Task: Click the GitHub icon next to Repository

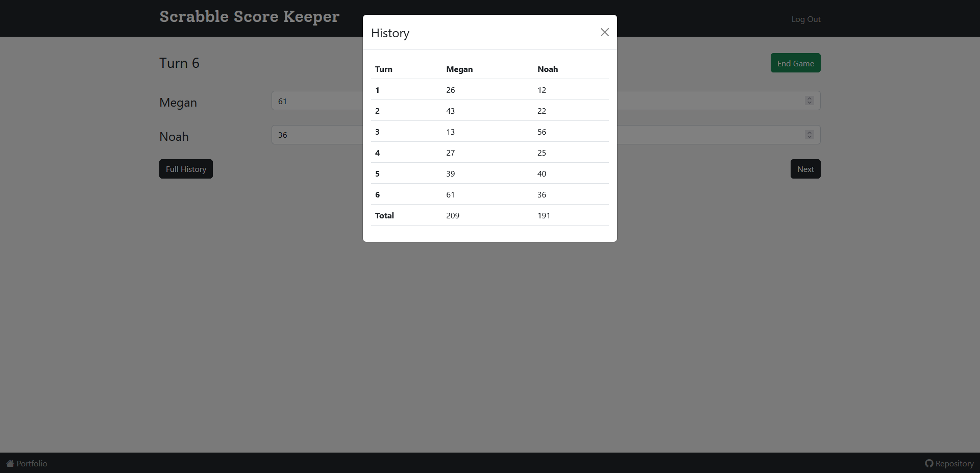Action: pos(929,463)
